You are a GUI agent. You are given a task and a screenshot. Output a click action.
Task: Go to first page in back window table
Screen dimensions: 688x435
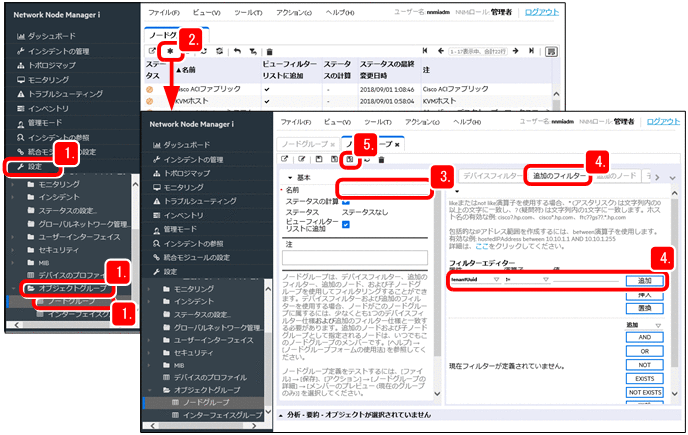point(425,51)
